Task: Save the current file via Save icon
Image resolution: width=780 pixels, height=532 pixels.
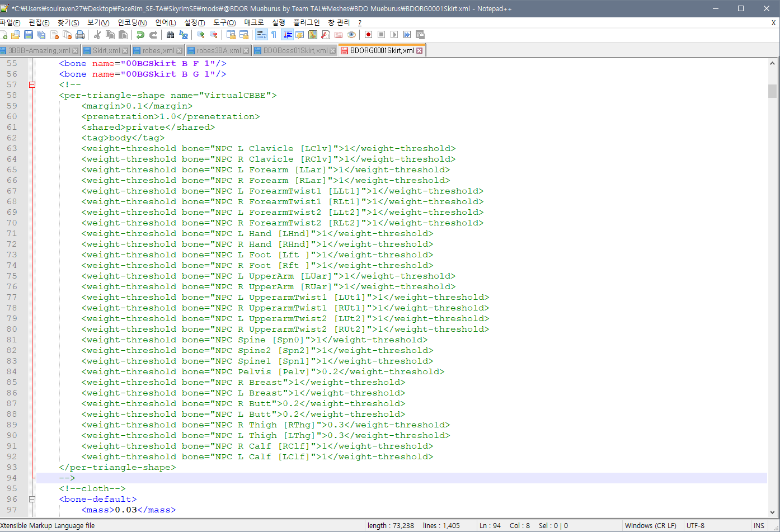Action: [x=29, y=35]
